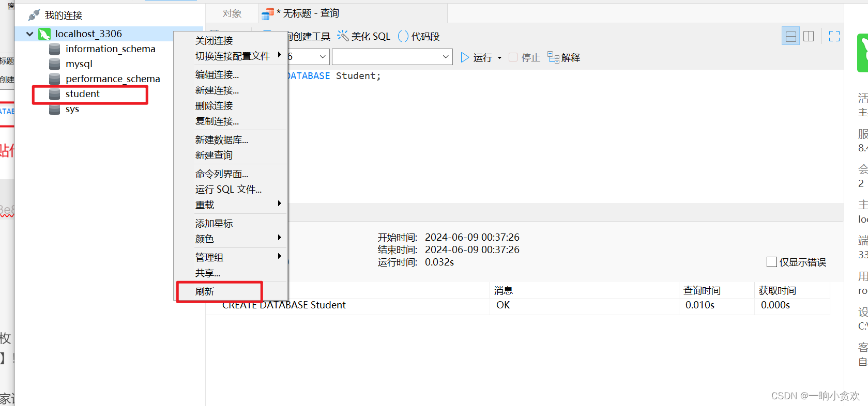This screenshot has width=868, height=406.
Task: Click the My Connections plug icon
Action: coord(34,15)
